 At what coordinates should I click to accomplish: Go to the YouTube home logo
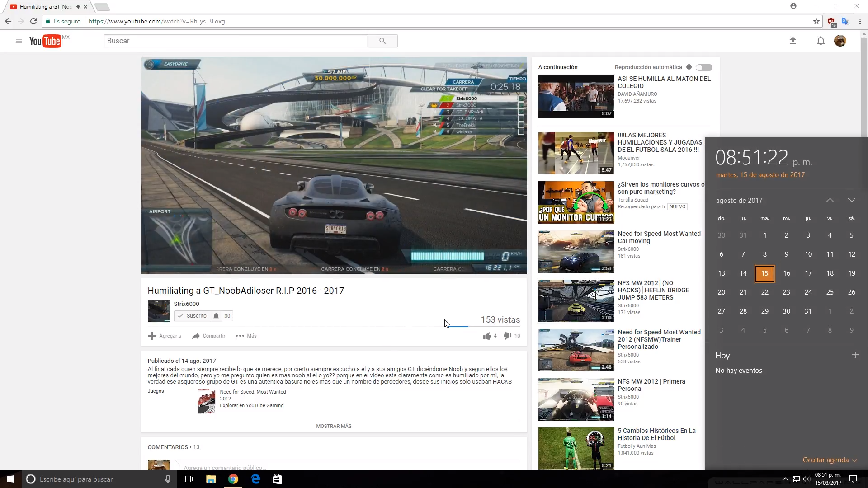[x=45, y=41]
